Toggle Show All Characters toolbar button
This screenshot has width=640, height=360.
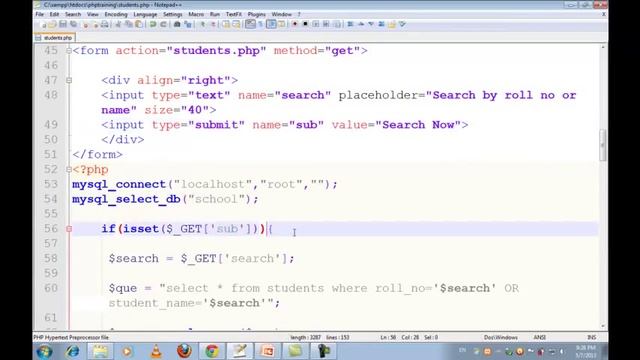(x=260, y=24)
